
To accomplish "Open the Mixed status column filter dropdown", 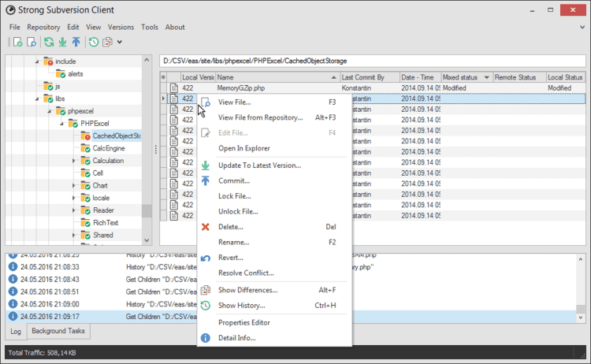I will [x=486, y=77].
